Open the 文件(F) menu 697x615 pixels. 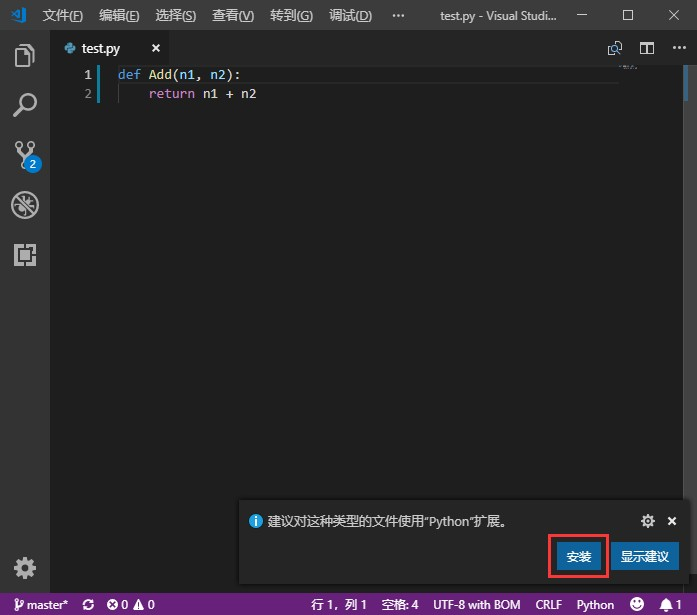click(63, 16)
